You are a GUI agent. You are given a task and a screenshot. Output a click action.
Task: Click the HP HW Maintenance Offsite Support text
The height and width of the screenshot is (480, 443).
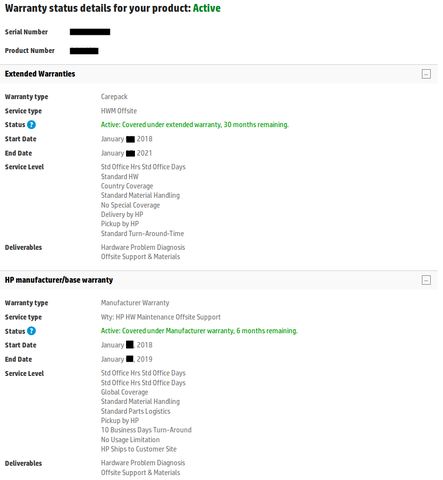coord(168,317)
